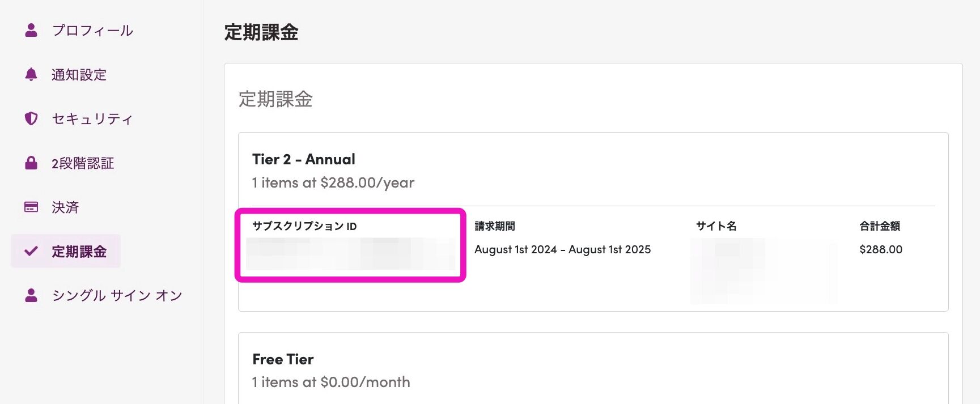Click the security shield icon

coord(31,118)
